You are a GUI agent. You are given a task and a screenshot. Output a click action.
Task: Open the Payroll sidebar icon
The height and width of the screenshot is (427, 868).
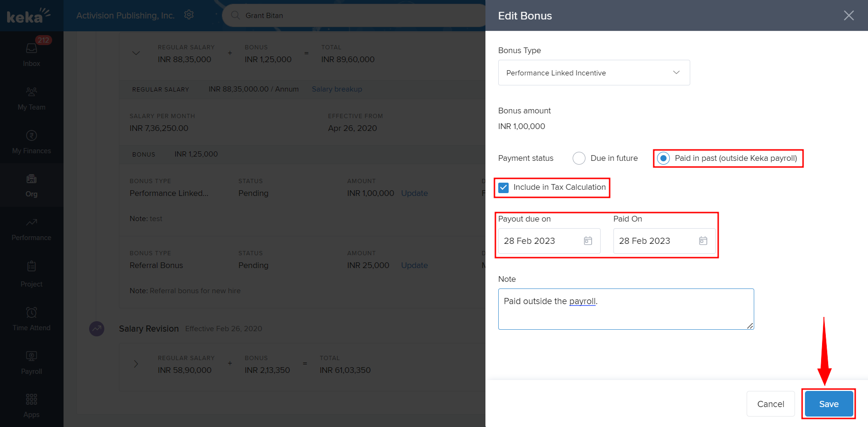(x=31, y=356)
